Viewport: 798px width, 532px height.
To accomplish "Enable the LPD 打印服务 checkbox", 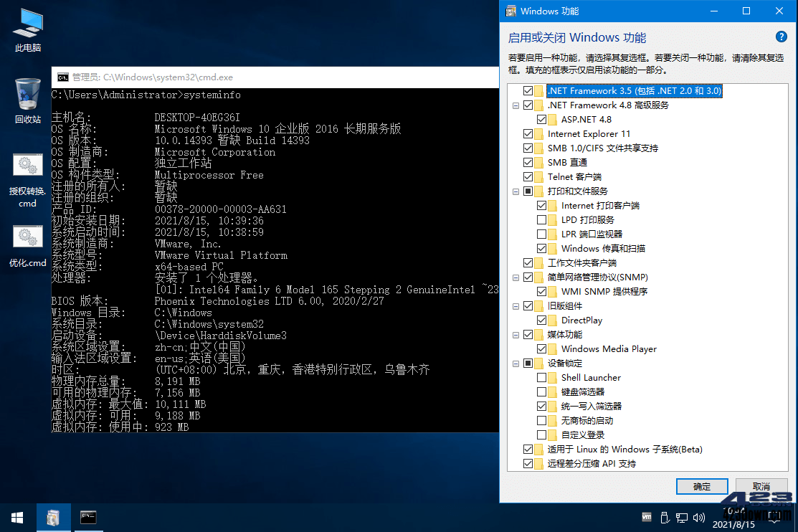I will click(x=541, y=219).
